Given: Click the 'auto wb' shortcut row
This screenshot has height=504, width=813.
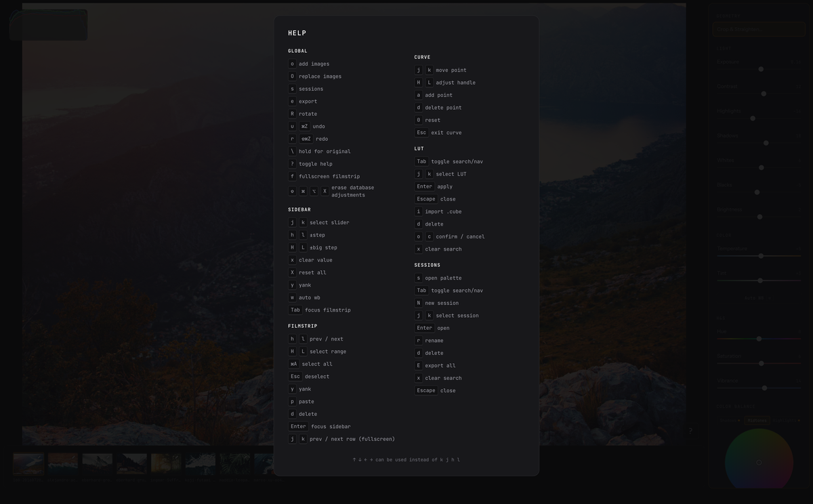Looking at the screenshot, I should point(304,297).
